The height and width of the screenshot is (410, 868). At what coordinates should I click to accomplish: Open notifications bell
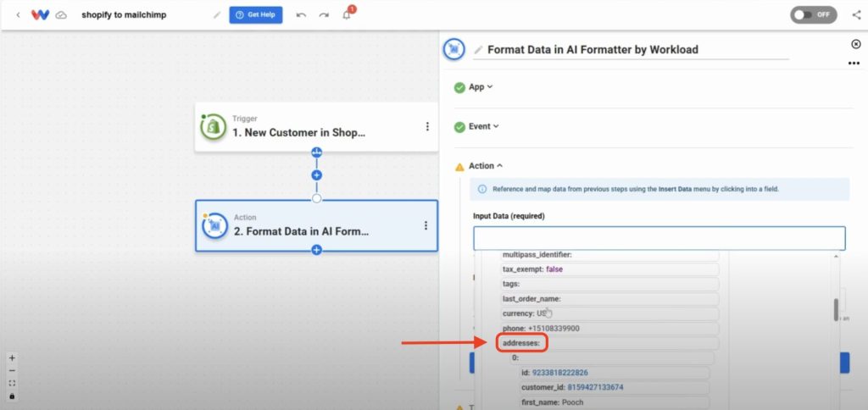(x=347, y=15)
